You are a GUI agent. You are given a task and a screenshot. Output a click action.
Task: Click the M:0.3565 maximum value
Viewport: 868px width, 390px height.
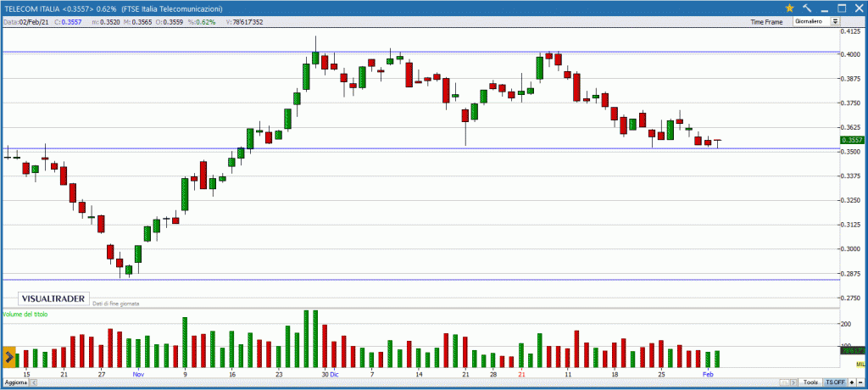click(x=136, y=22)
